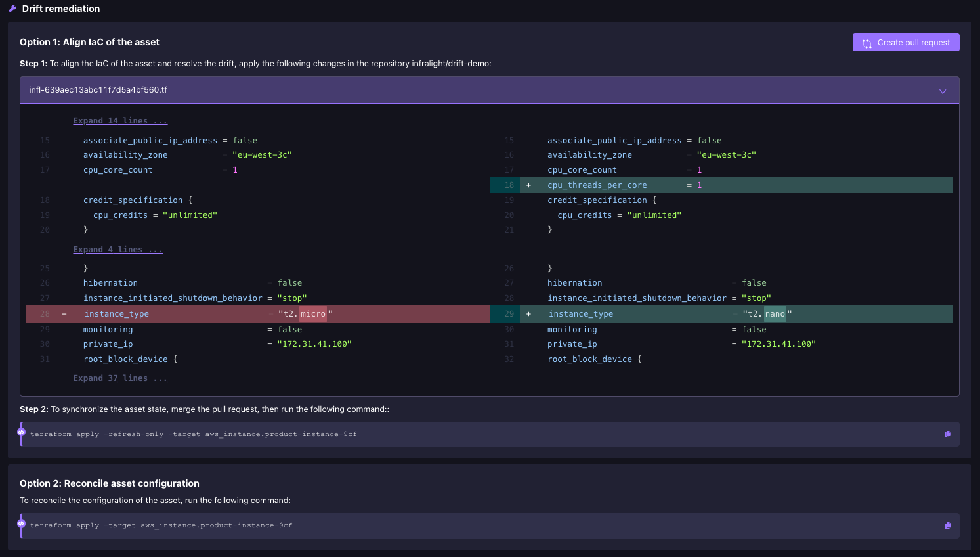Click the terraform prompt icon beside the refresh-only command
This screenshot has height=557, width=980.
[x=21, y=434]
